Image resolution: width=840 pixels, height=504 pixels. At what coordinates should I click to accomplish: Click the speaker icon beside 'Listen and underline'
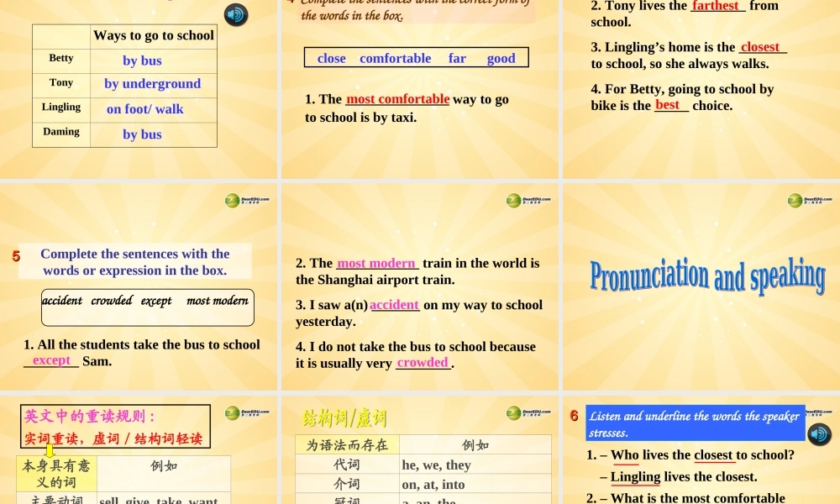point(819,434)
